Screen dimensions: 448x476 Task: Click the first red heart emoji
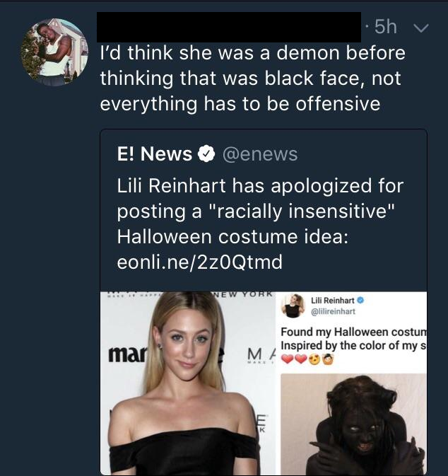288,359
